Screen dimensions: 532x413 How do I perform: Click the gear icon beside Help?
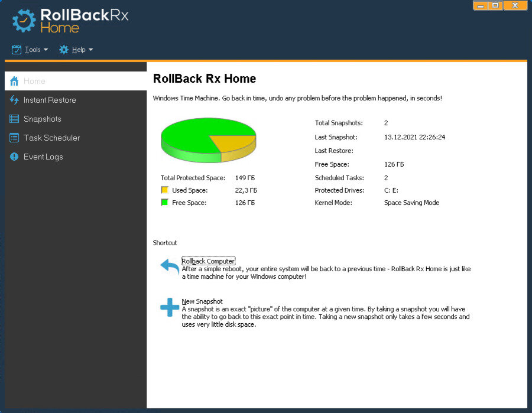coord(63,50)
